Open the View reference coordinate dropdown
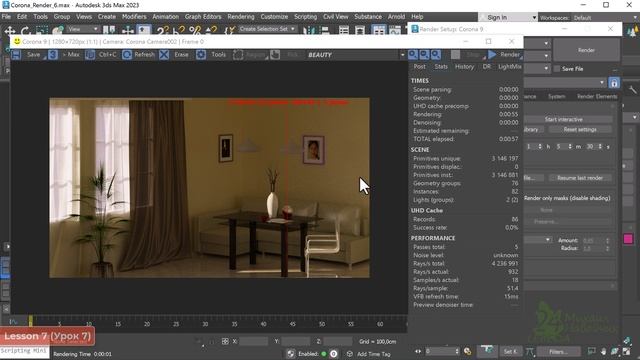640x360 pixels. coord(83,29)
